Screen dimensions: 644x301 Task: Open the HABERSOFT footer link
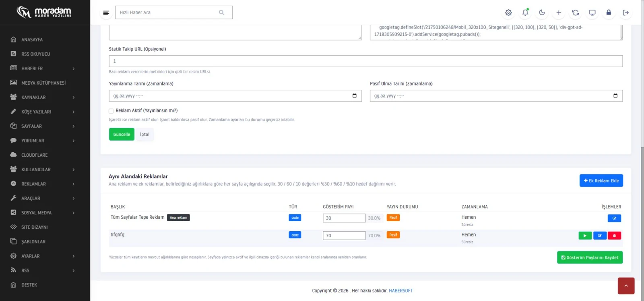click(401, 291)
